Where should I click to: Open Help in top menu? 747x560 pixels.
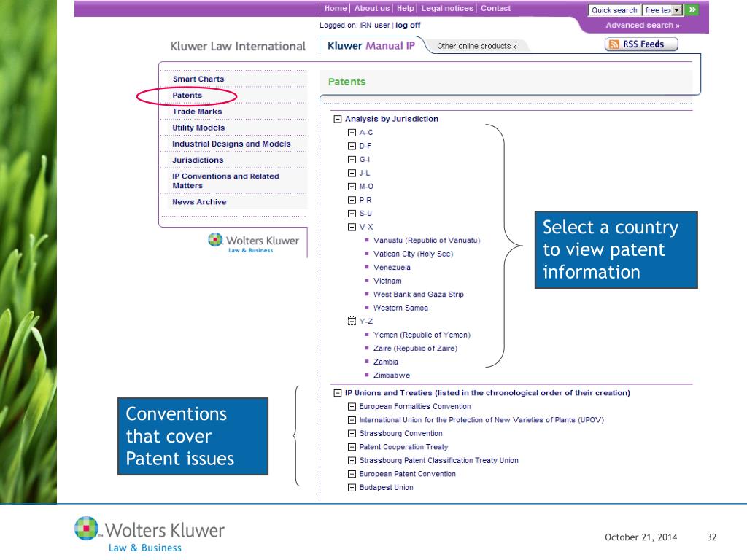(406, 8)
